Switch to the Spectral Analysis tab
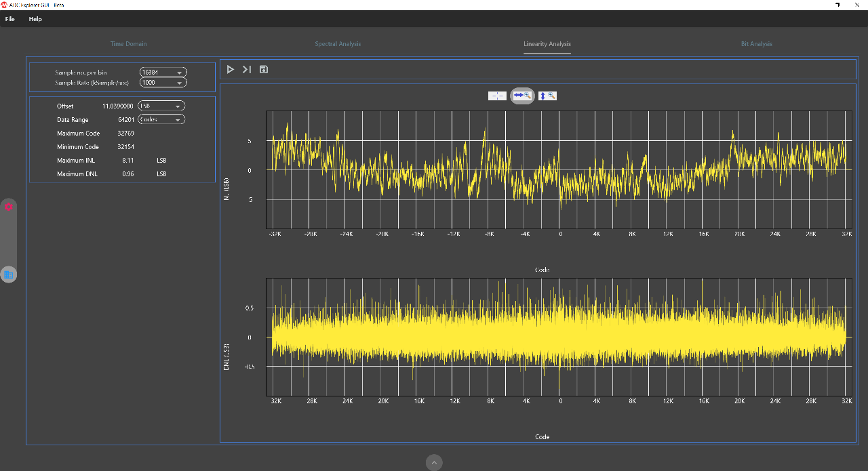 [338, 44]
